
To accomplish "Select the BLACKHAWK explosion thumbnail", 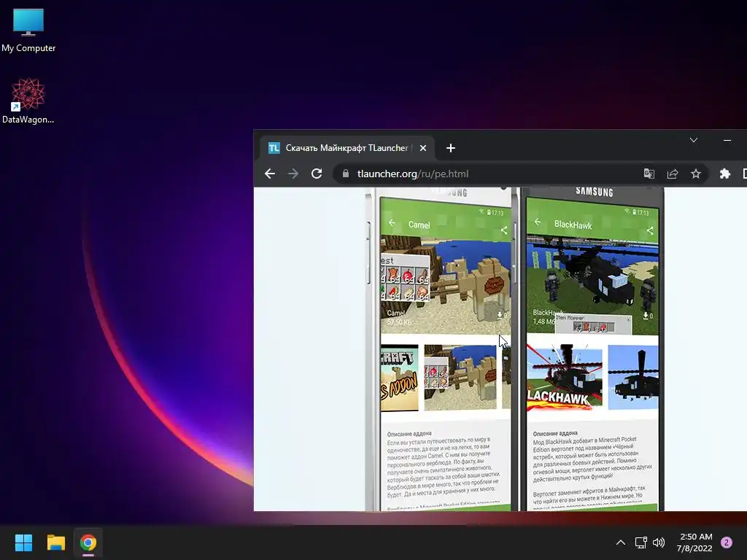I will (565, 378).
